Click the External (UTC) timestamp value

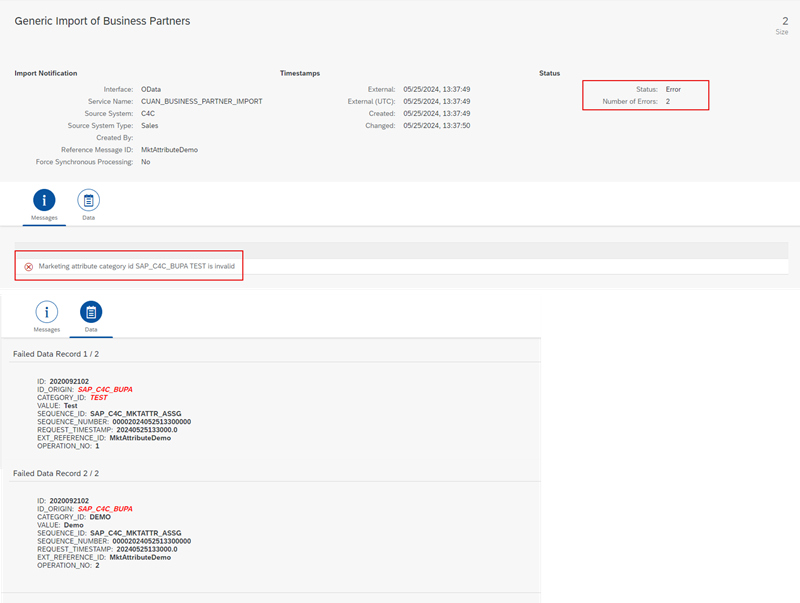click(x=437, y=102)
